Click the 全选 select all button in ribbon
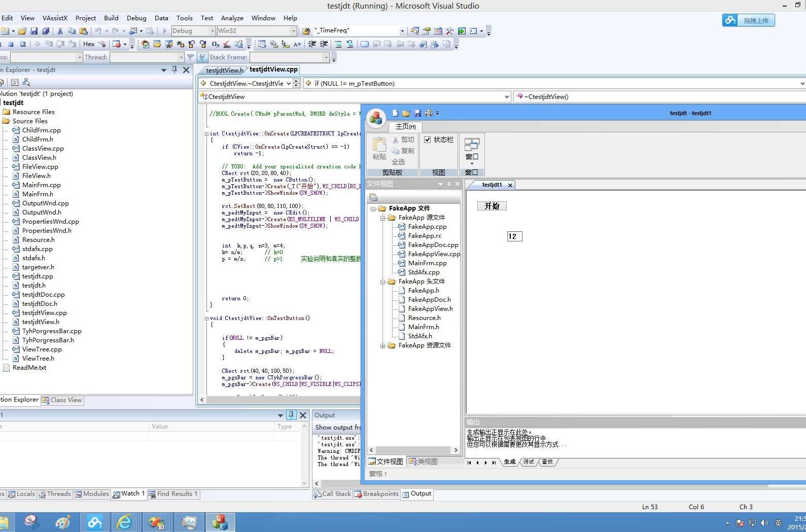The width and height of the screenshot is (806, 532). click(398, 162)
